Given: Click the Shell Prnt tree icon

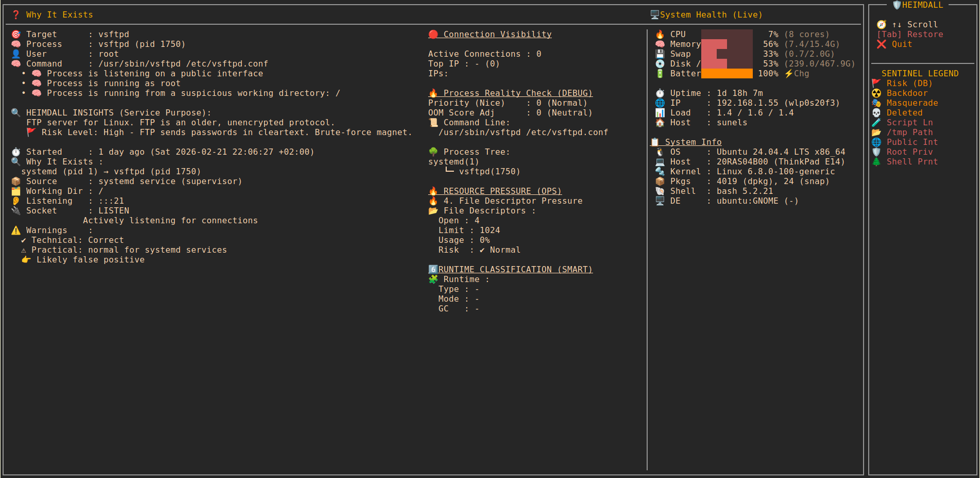Looking at the screenshot, I should tap(876, 162).
